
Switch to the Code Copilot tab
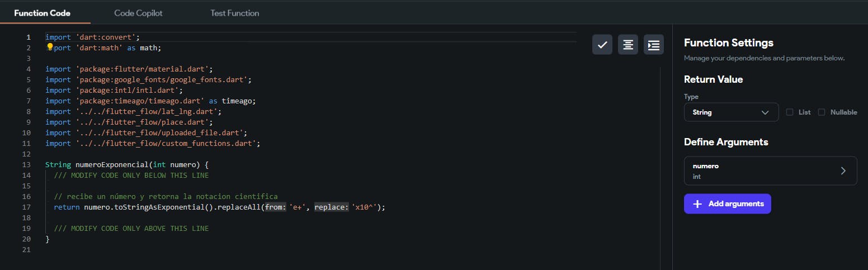click(x=138, y=13)
